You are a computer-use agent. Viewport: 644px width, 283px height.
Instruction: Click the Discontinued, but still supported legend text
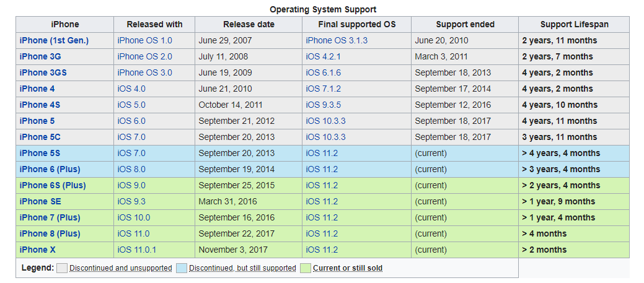[x=242, y=268]
